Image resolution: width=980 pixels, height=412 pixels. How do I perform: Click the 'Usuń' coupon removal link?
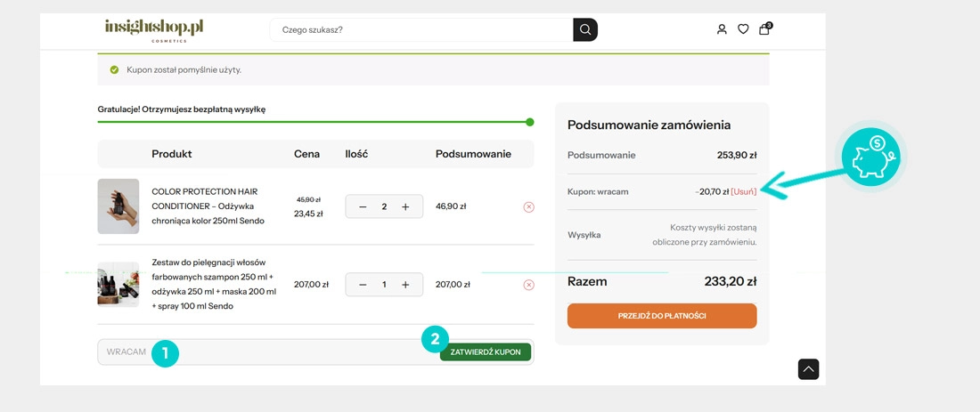coord(743,191)
